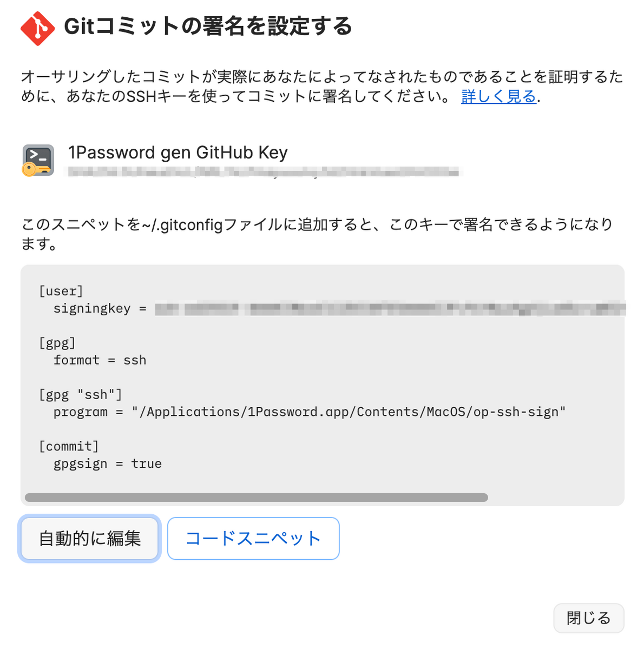Image resolution: width=644 pixels, height=649 pixels.
Task: Select the [gpg] section header line
Action: pyautogui.click(x=57, y=342)
